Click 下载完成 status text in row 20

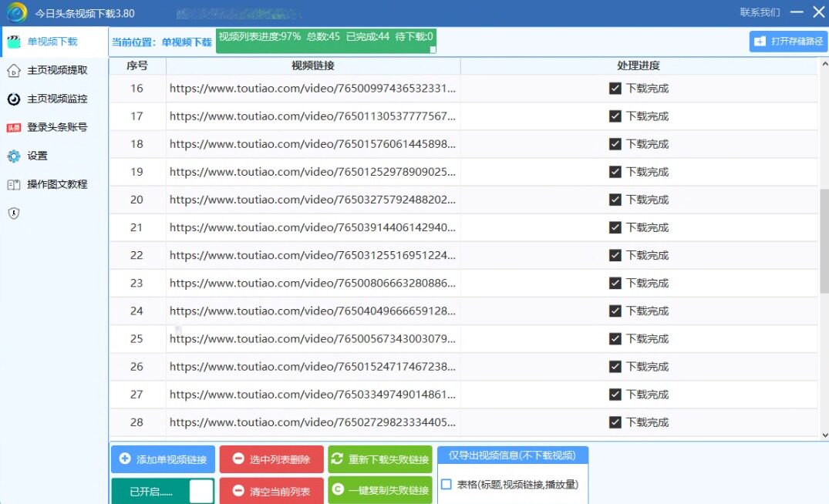click(647, 200)
